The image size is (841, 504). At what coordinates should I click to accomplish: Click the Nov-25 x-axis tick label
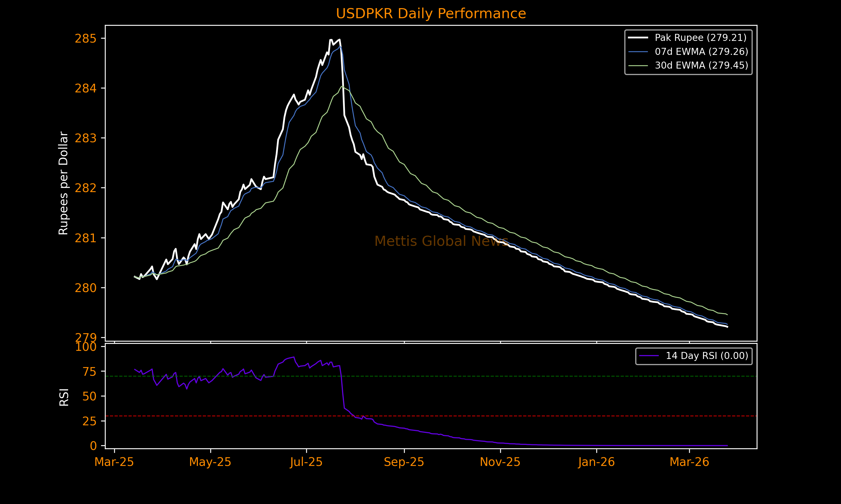[x=500, y=462]
